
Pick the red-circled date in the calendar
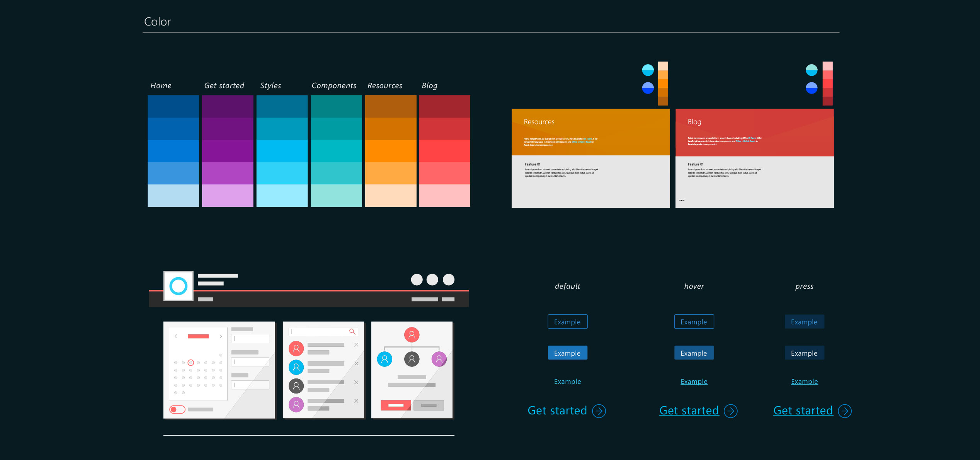(x=191, y=363)
